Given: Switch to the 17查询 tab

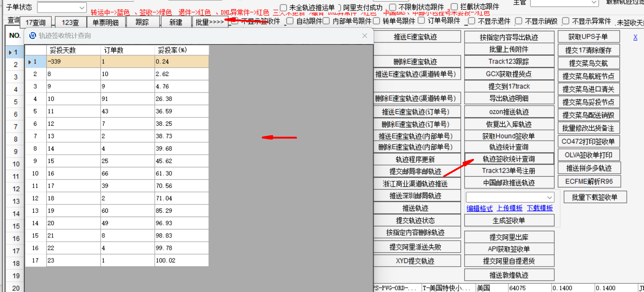Looking at the screenshot, I should pos(36,23).
